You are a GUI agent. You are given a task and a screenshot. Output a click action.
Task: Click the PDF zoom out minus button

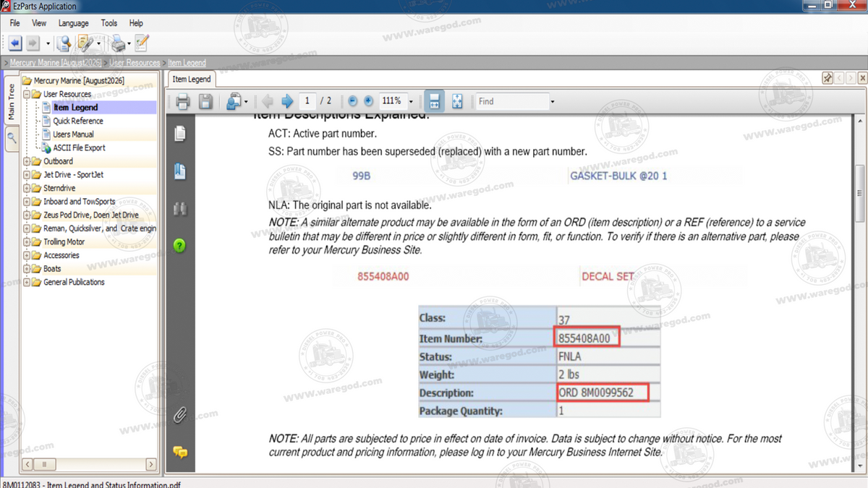click(x=352, y=101)
